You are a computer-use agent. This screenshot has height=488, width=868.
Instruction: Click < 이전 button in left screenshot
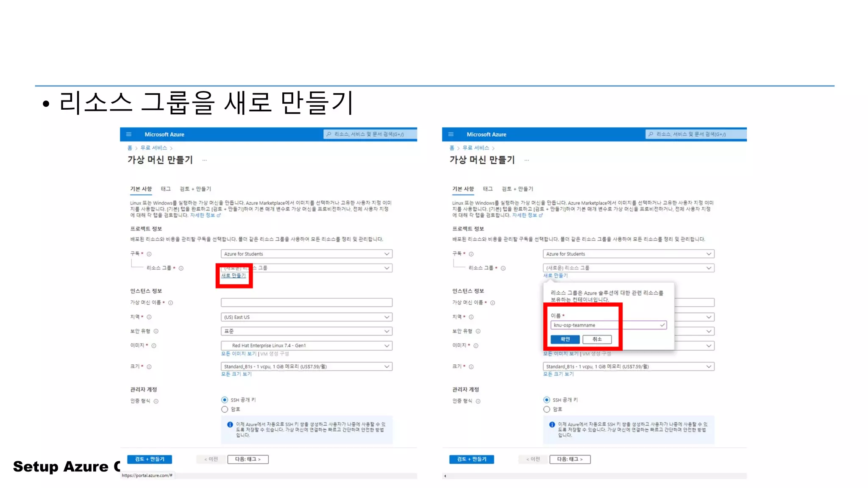211,459
